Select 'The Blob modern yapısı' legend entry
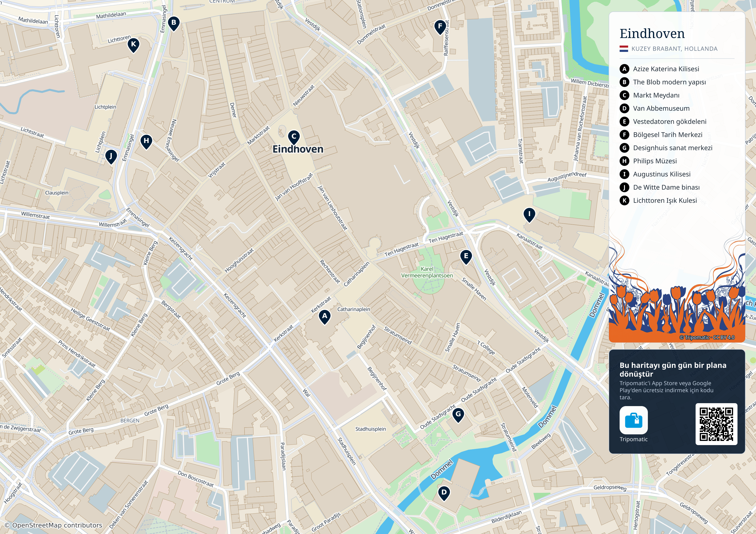This screenshot has width=756, height=534. (x=669, y=82)
